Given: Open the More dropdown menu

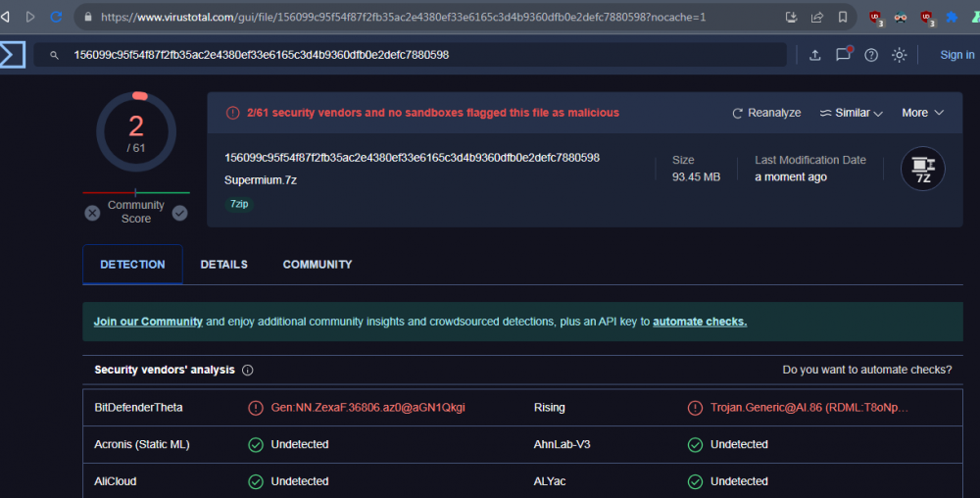Looking at the screenshot, I should point(922,113).
